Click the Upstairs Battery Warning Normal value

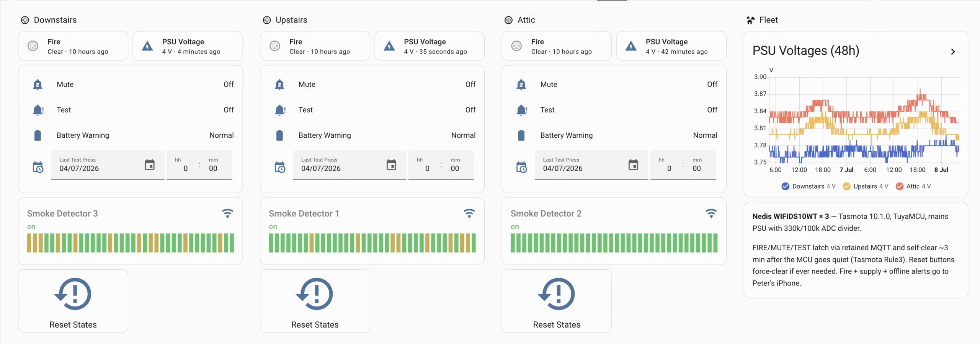click(x=464, y=135)
